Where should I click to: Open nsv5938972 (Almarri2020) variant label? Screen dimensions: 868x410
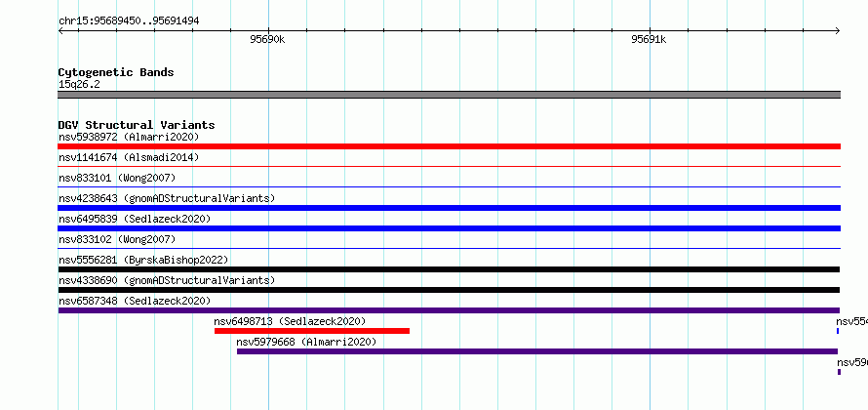[x=129, y=137]
